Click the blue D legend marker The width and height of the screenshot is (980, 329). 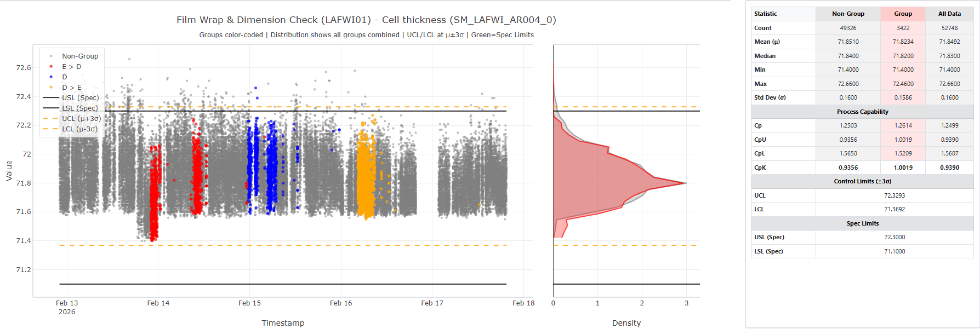point(51,77)
